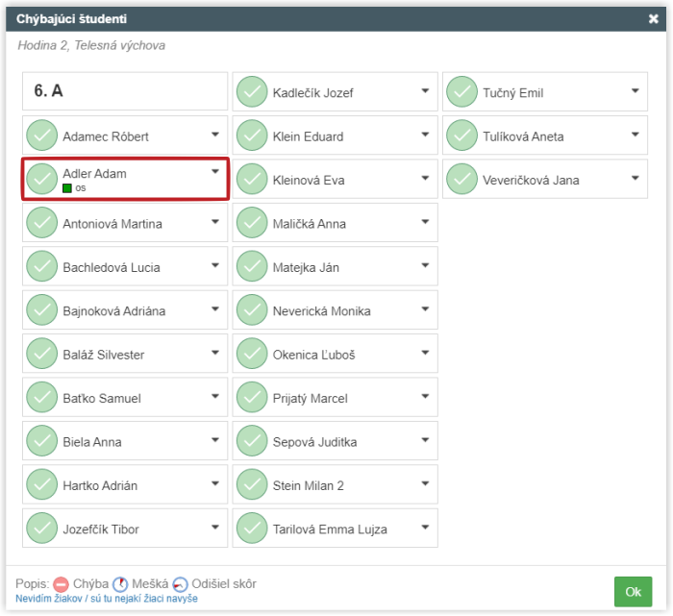The width and height of the screenshot is (673, 616).
Task: Expand dropdown arrow for Neverická Monika
Action: tap(425, 308)
